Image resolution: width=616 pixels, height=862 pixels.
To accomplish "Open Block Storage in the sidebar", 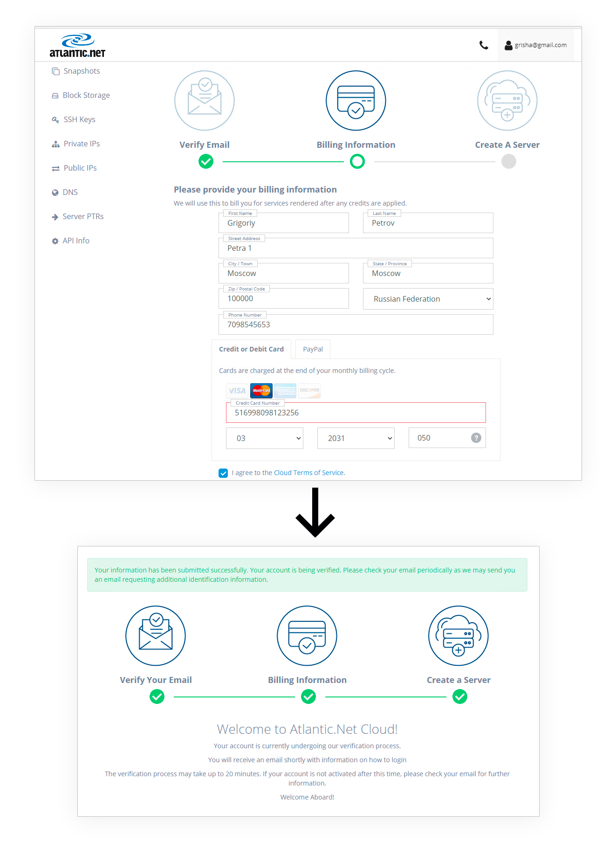I will click(86, 95).
